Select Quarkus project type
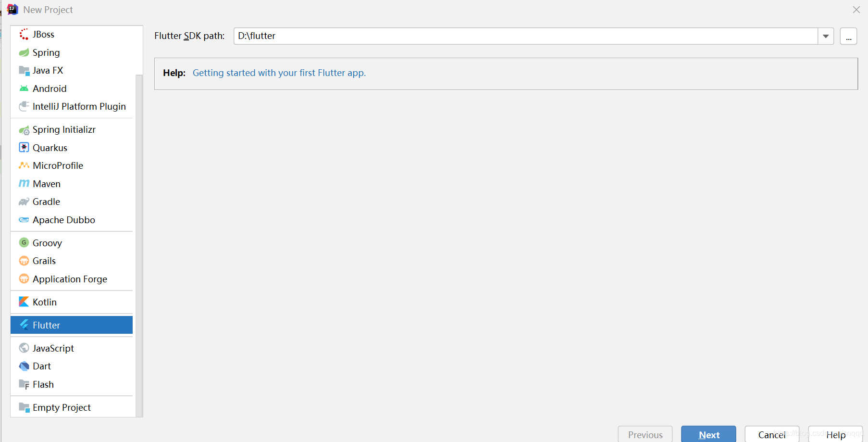 tap(72, 148)
